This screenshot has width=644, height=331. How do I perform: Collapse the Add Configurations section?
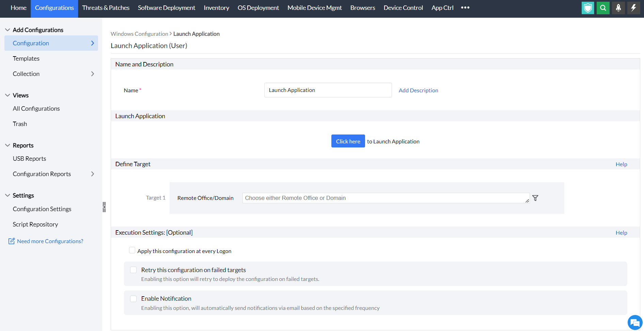pos(7,30)
